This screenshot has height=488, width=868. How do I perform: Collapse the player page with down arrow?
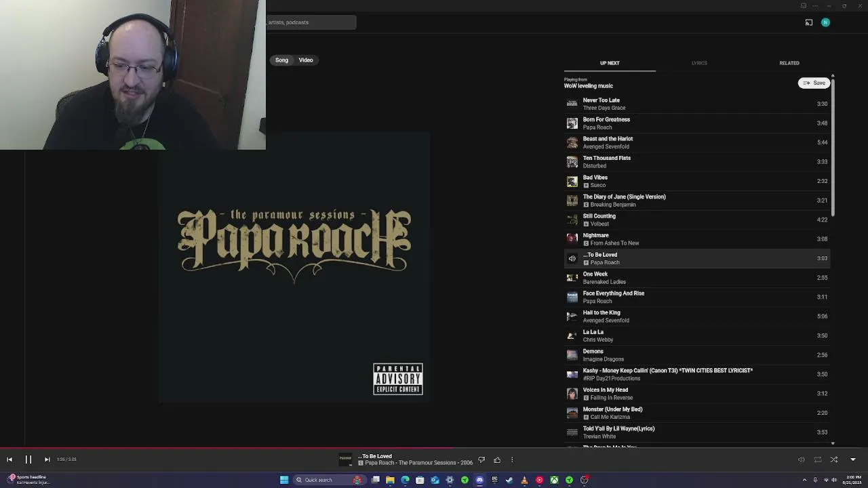coord(853,460)
